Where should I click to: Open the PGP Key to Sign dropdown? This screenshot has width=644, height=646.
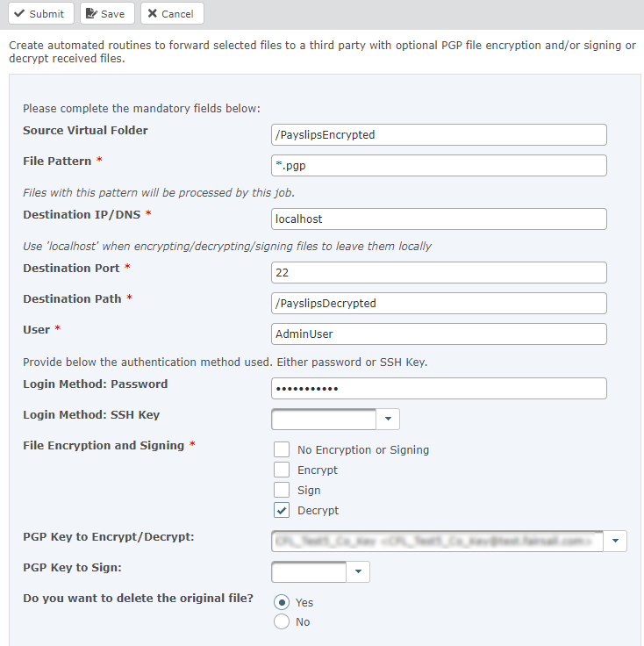(x=358, y=571)
